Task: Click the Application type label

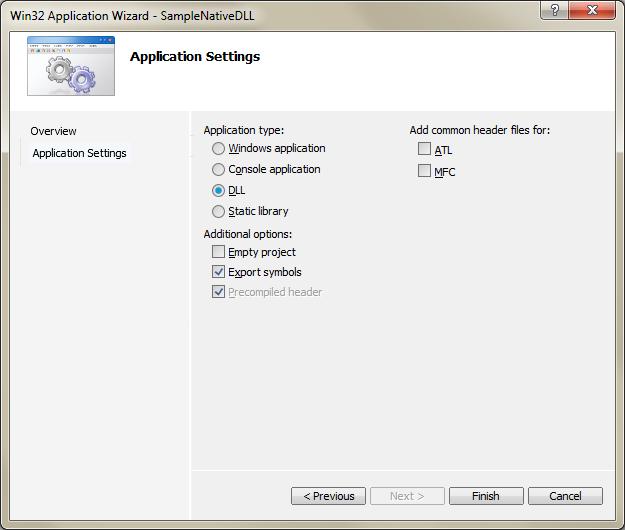Action: click(244, 130)
